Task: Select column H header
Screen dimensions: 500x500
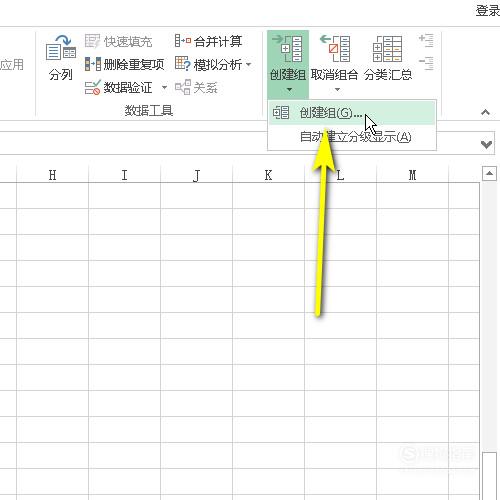Action: tap(53, 175)
